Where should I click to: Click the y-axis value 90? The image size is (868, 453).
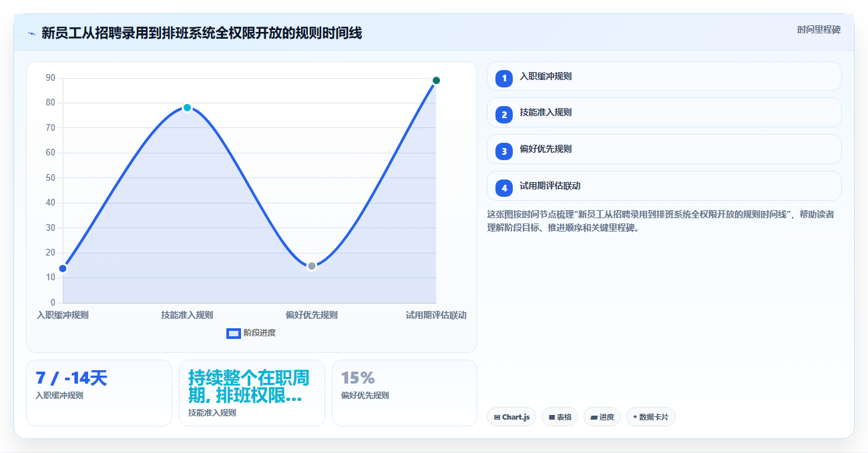(x=50, y=78)
